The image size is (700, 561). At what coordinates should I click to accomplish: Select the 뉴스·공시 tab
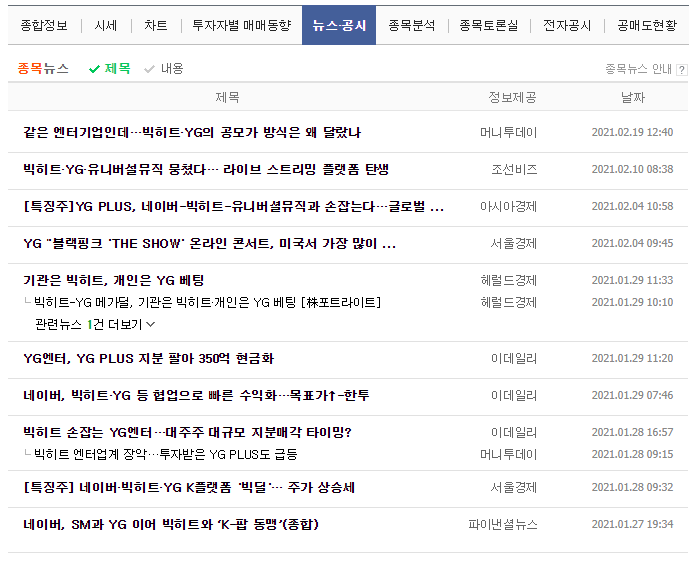(339, 25)
